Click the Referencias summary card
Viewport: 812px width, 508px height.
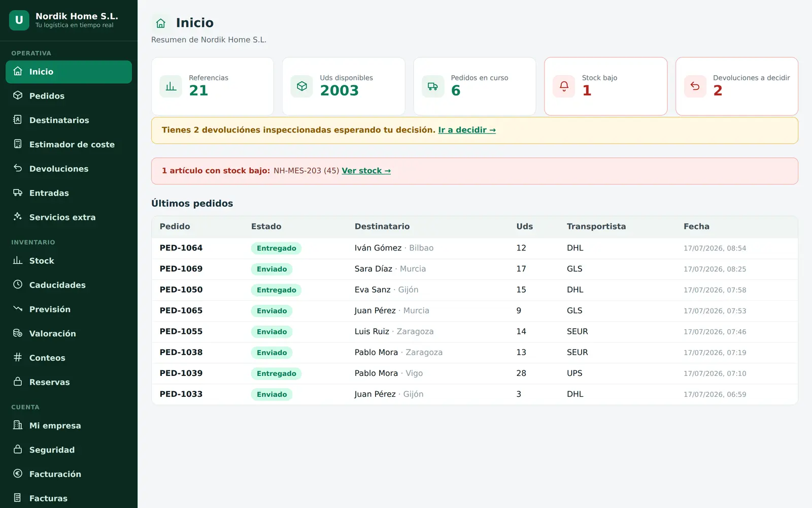click(x=213, y=86)
